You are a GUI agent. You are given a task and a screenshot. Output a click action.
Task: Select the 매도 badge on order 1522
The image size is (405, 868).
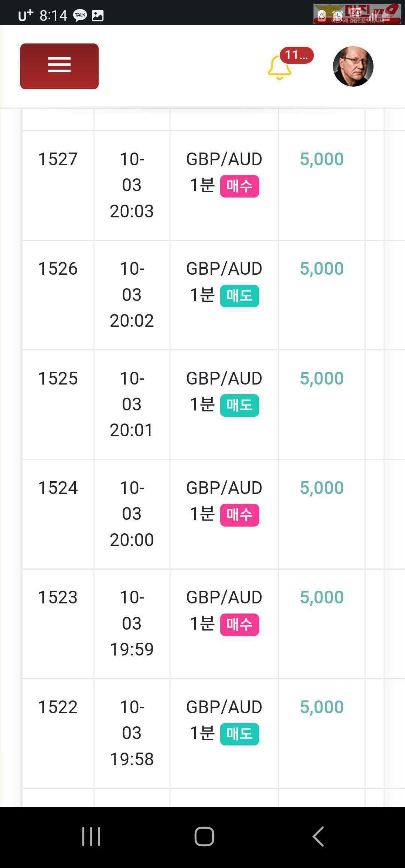point(239,734)
